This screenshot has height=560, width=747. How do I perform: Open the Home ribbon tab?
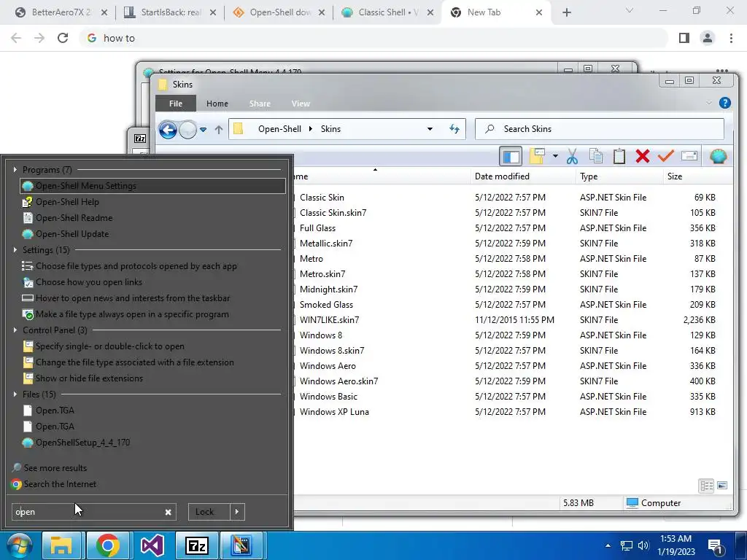pyautogui.click(x=217, y=104)
